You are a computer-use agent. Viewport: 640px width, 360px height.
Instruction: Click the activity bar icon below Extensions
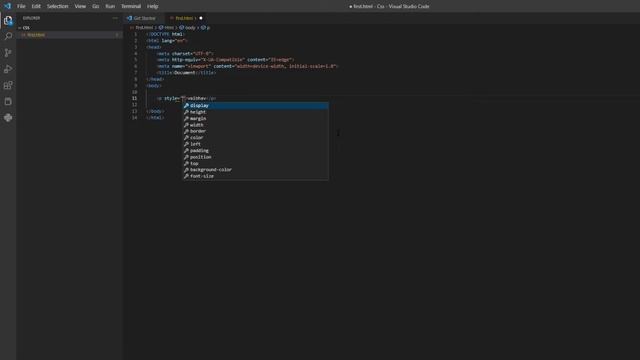8,101
